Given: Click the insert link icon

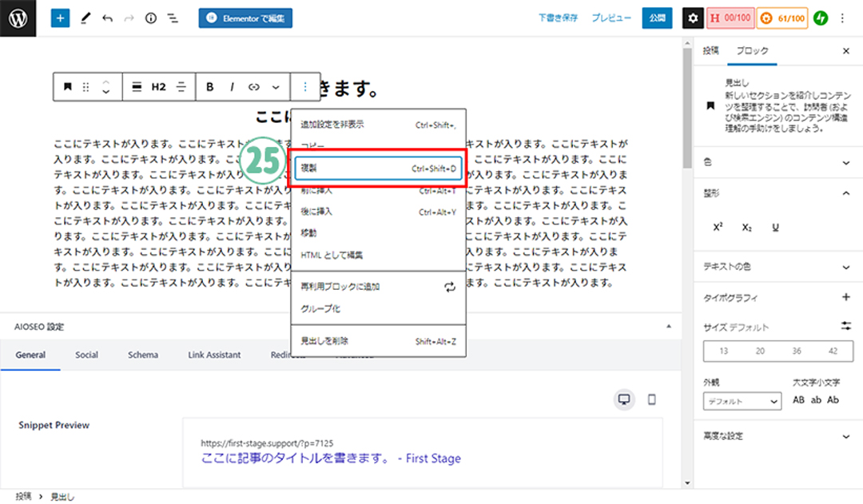Looking at the screenshot, I should pos(254,87).
